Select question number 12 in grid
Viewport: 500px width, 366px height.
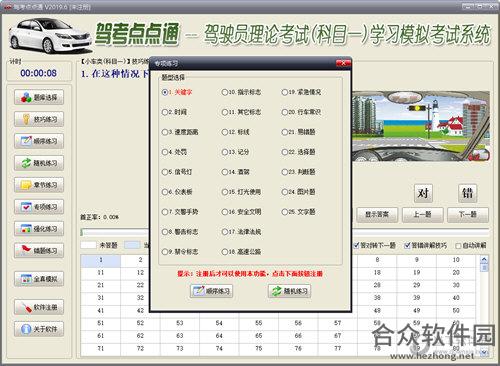pyautogui.click(x=140, y=273)
